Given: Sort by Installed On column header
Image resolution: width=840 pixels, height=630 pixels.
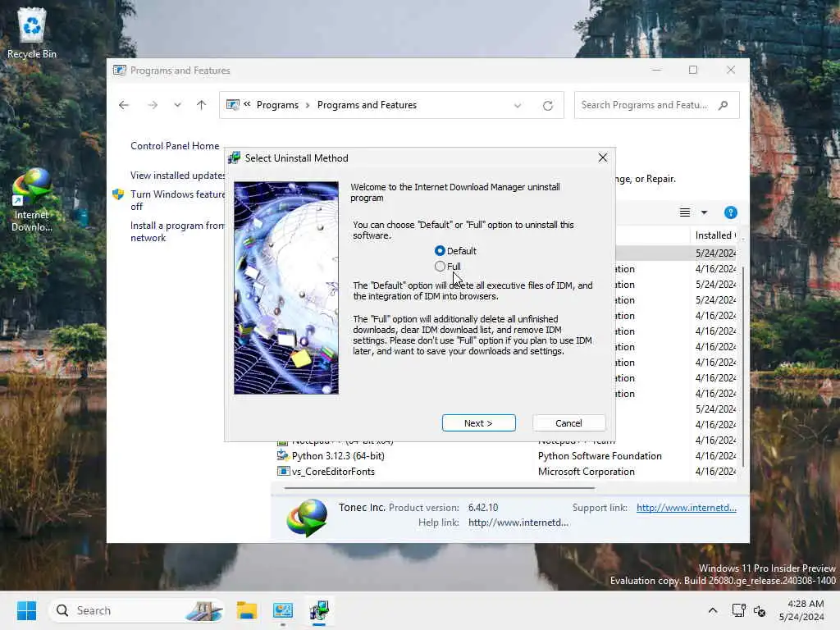Looking at the screenshot, I should tap(714, 235).
